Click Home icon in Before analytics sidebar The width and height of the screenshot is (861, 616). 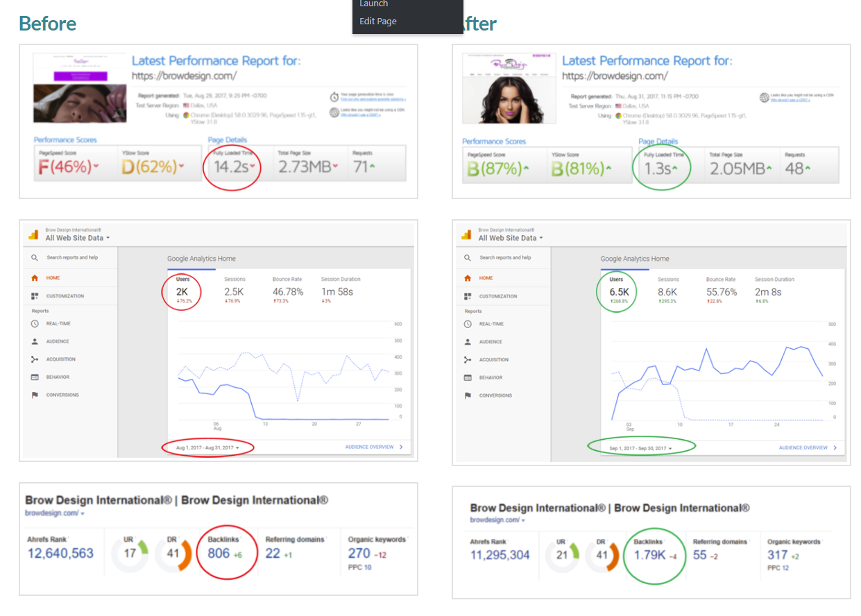pos(35,278)
